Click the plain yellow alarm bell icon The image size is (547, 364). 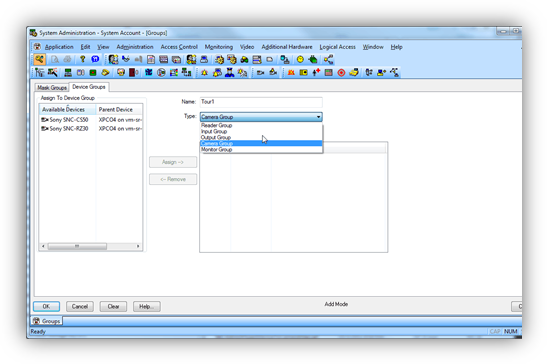204,73
